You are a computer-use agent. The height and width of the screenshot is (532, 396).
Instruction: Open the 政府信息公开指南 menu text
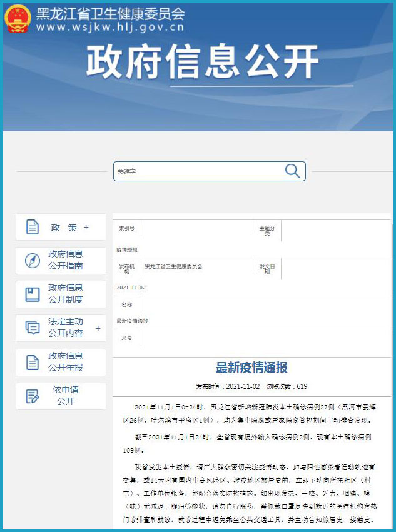tap(66, 260)
